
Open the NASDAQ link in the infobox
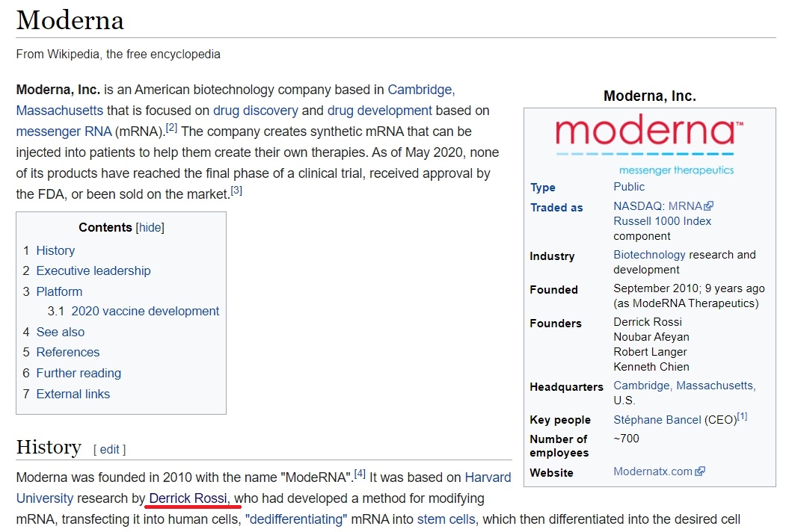pyautogui.click(x=639, y=206)
